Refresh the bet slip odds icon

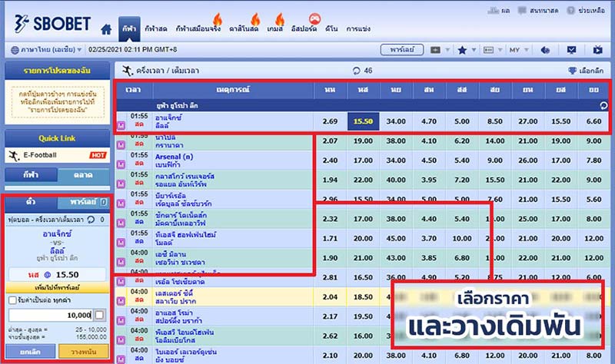(91, 220)
